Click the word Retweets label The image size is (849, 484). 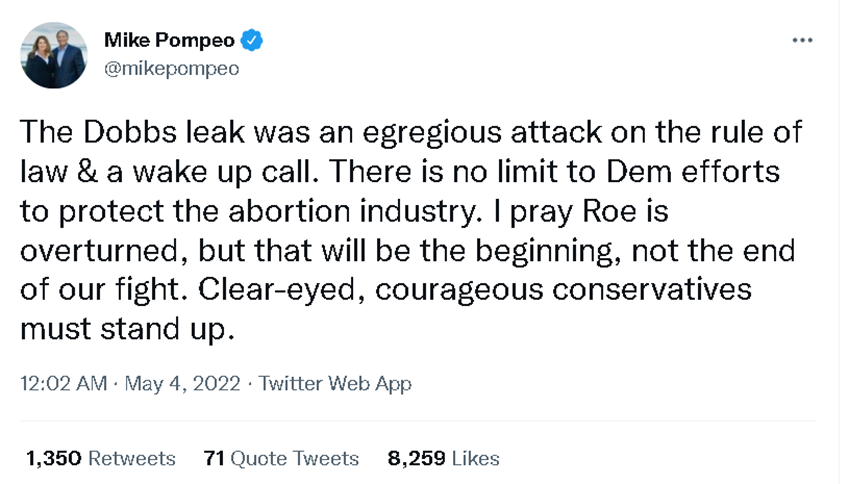[x=132, y=458]
